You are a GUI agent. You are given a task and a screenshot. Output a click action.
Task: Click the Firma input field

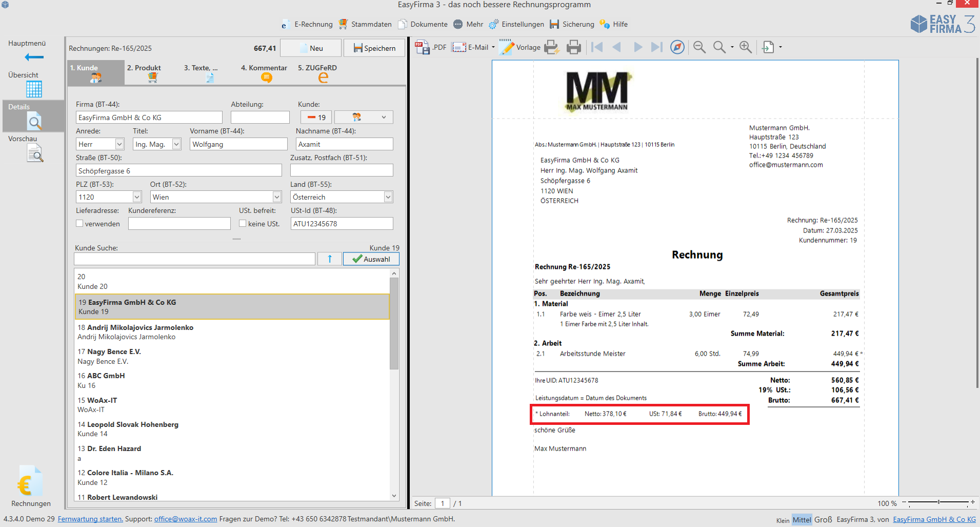tap(149, 118)
